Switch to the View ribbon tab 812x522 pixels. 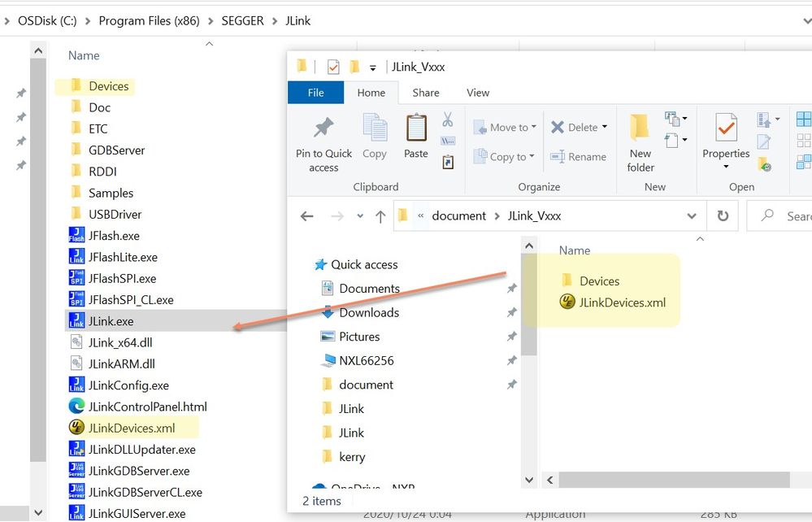point(477,93)
